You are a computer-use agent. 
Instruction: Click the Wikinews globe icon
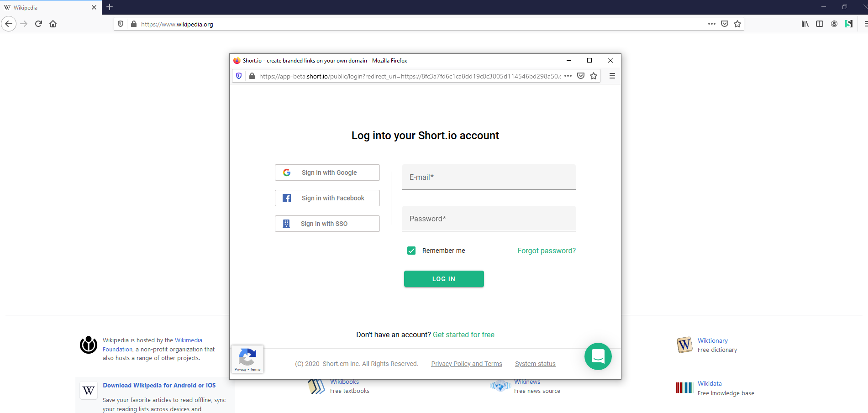coord(500,385)
